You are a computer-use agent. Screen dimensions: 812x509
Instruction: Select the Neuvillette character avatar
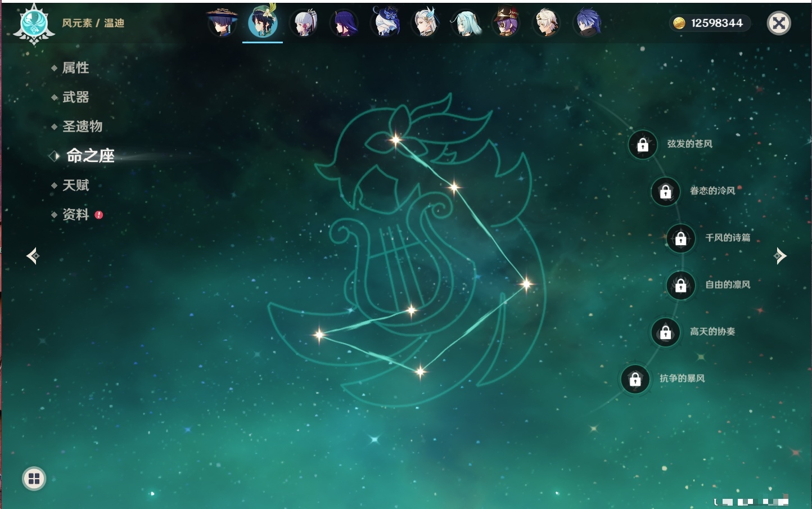(426, 23)
